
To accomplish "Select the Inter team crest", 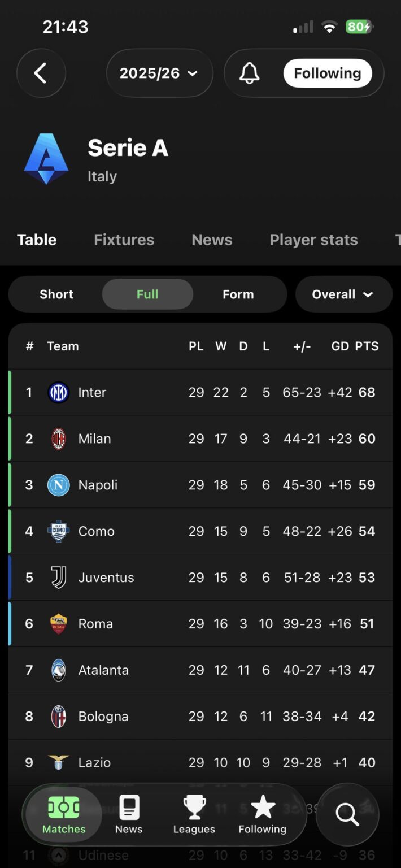I will coord(58,392).
